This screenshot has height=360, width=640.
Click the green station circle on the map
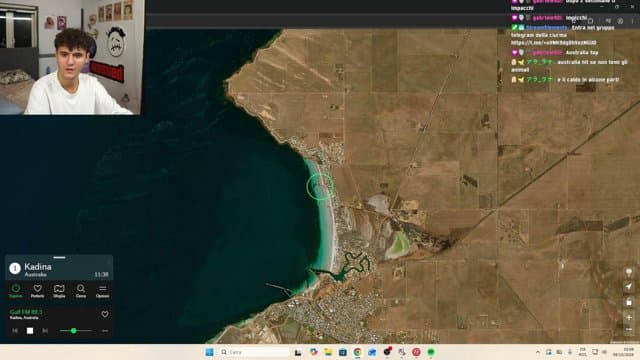[320, 187]
